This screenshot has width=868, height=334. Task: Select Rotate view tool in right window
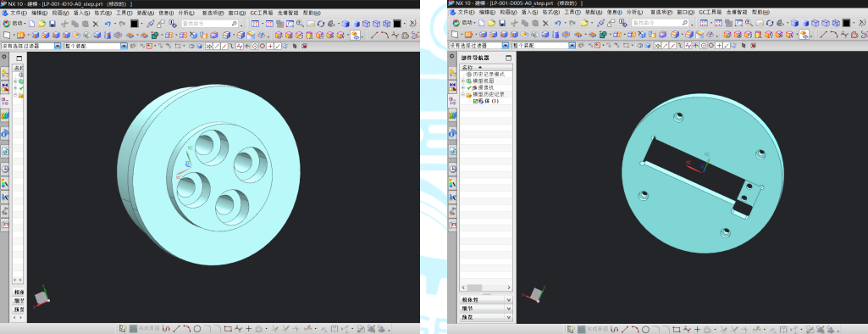tap(770, 23)
